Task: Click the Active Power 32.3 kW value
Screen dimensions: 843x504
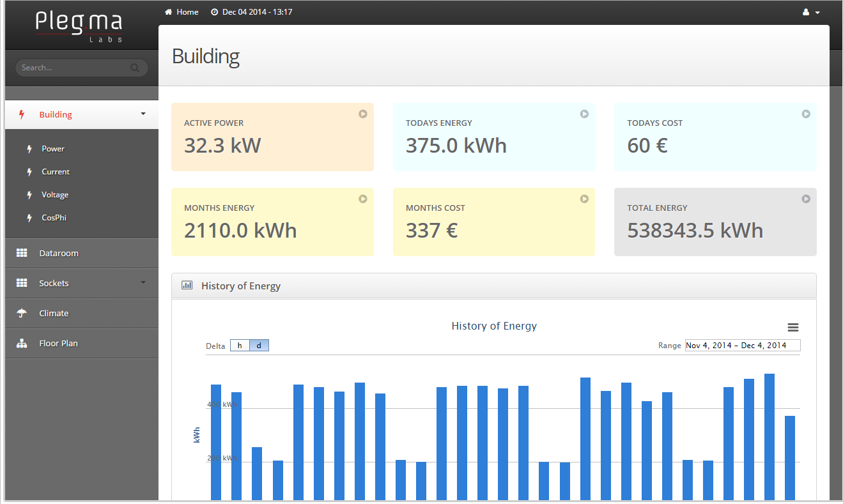Action: coord(222,146)
